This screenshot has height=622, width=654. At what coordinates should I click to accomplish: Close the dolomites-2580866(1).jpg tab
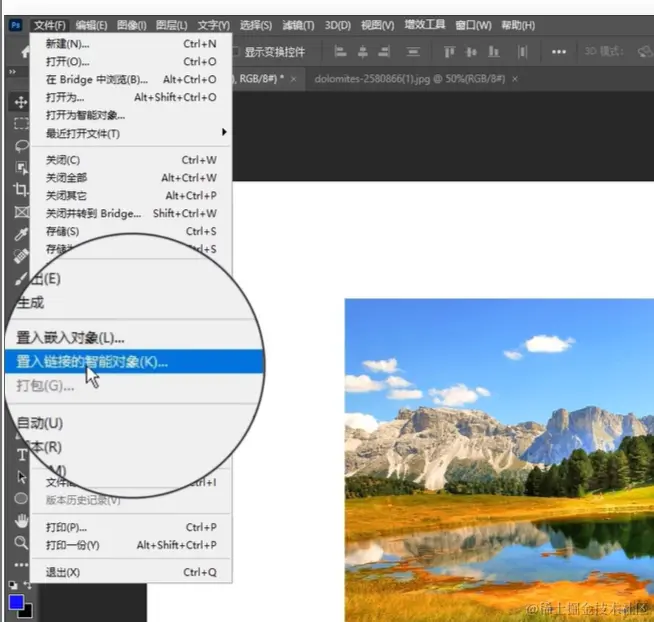coord(515,79)
